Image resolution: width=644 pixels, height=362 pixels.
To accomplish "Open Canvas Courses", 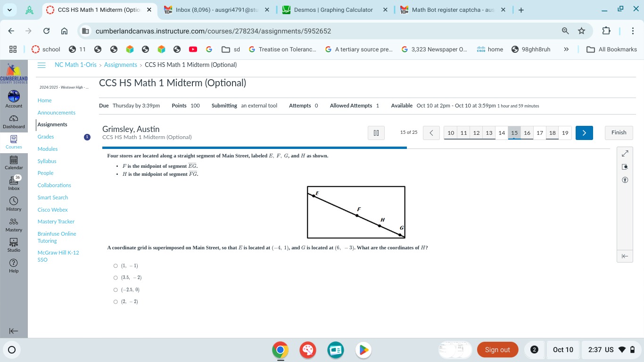I will click(x=14, y=142).
